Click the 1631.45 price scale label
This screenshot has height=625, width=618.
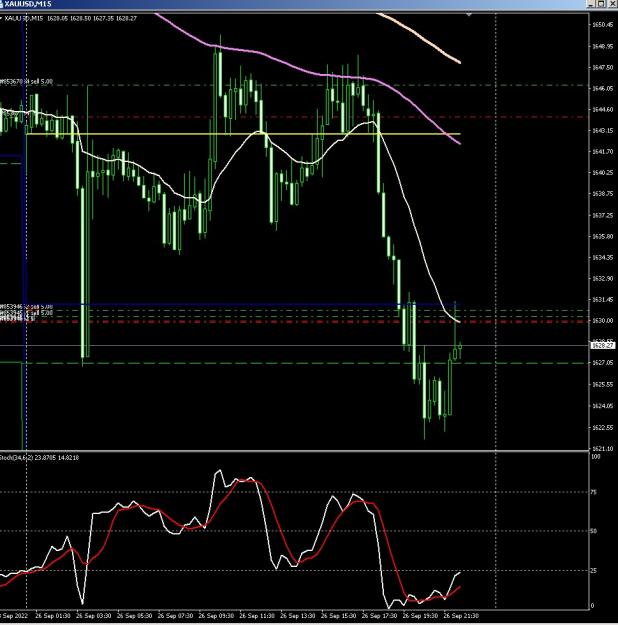tap(602, 300)
